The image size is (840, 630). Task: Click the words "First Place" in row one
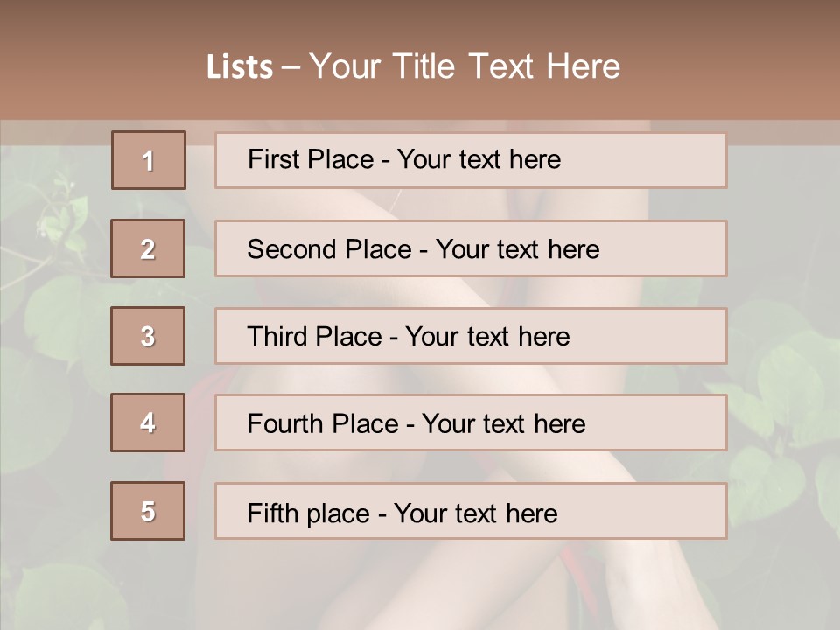(309, 159)
